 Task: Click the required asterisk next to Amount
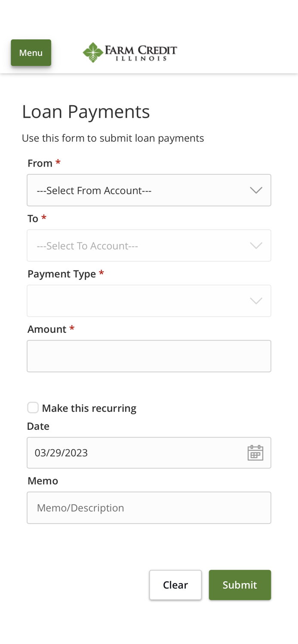[x=72, y=328]
